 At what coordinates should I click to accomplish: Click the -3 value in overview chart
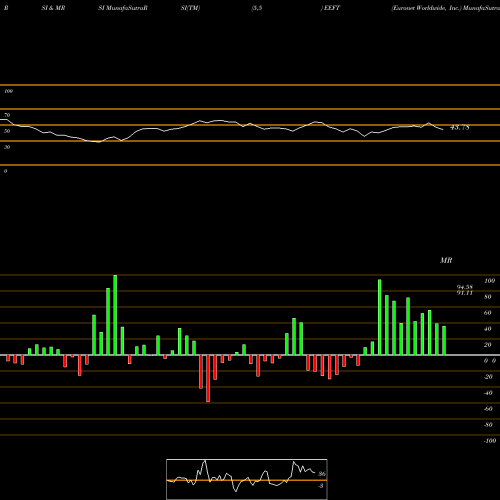point(321,486)
